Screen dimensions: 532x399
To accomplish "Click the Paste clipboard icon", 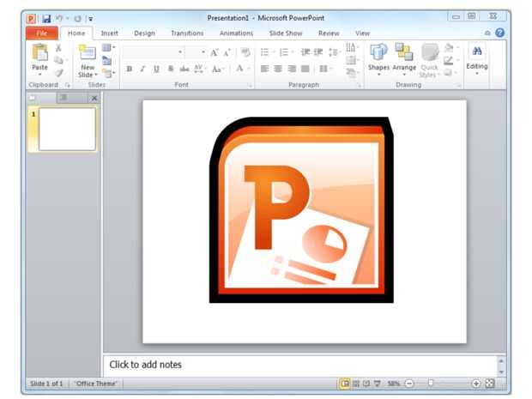I will pos(40,52).
